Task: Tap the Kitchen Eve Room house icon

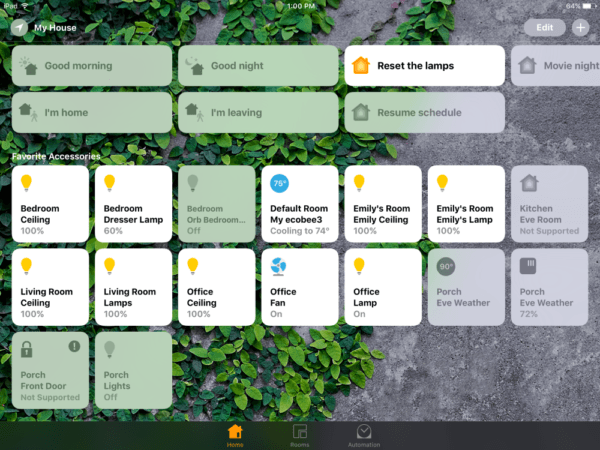Action: point(529,182)
